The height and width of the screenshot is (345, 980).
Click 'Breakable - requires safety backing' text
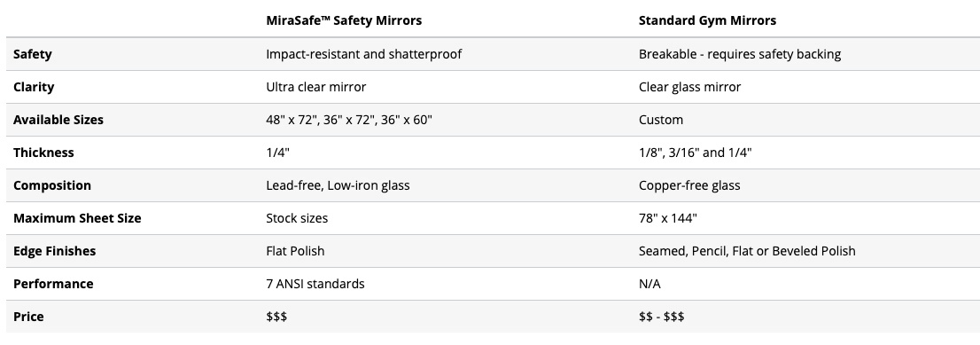[740, 54]
